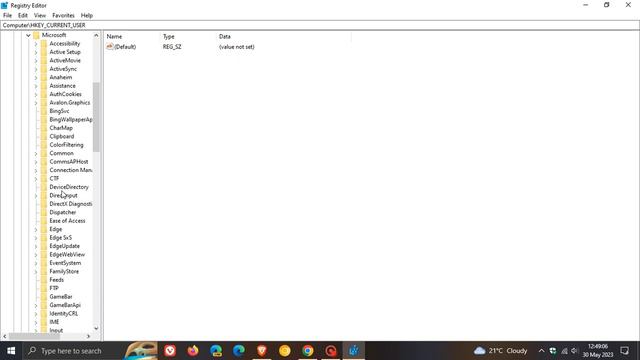Screen dimensions: 640x360
Task: Select the IME key
Action: click(x=54, y=322)
